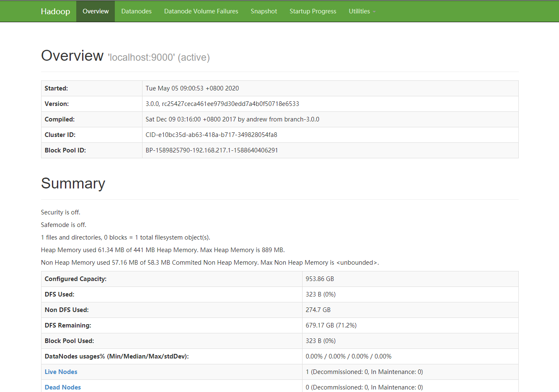Select the Overview tab
559x392 pixels.
point(96,11)
